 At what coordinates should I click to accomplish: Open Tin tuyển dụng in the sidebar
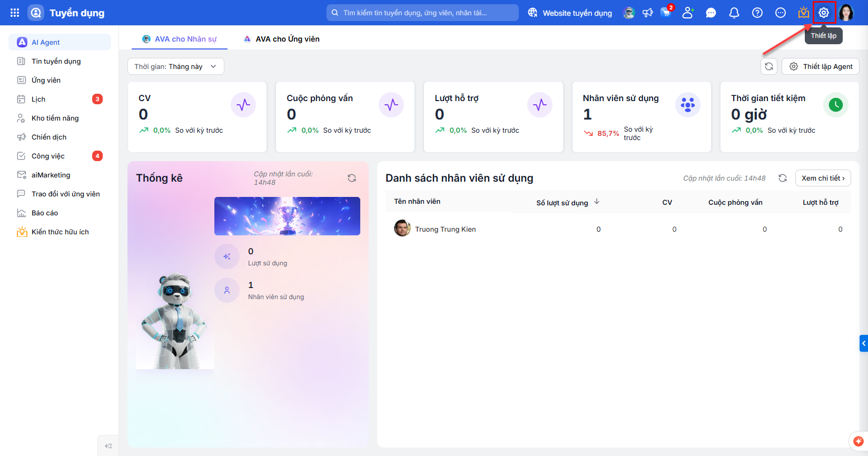[x=60, y=61]
